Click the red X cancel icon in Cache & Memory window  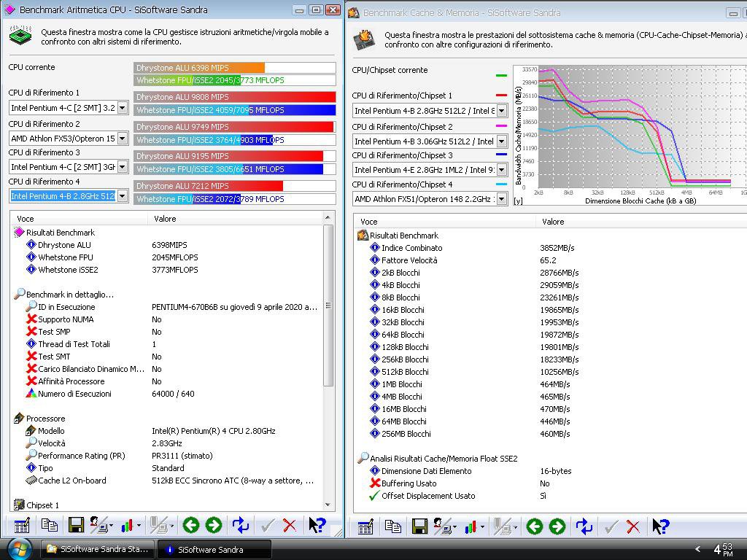pos(633,526)
